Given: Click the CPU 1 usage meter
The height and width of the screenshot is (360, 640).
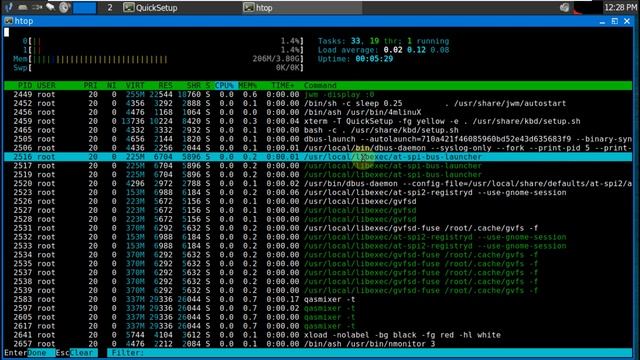Looking at the screenshot, I should pos(163,50).
